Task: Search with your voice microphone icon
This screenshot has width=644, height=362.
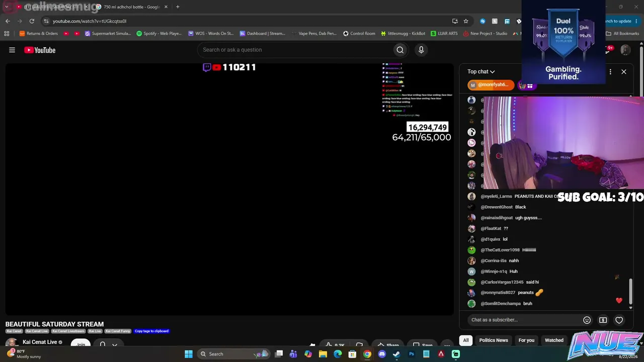Action: 421,50
